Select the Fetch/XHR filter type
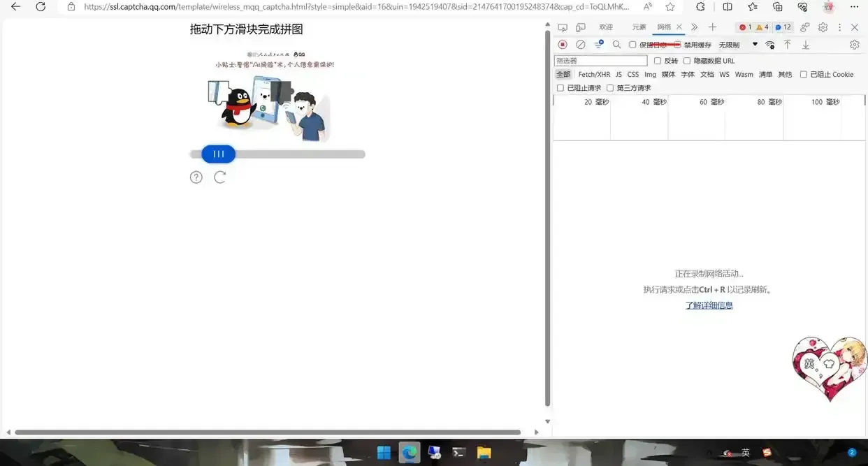This screenshot has height=466, width=868. coord(594,74)
